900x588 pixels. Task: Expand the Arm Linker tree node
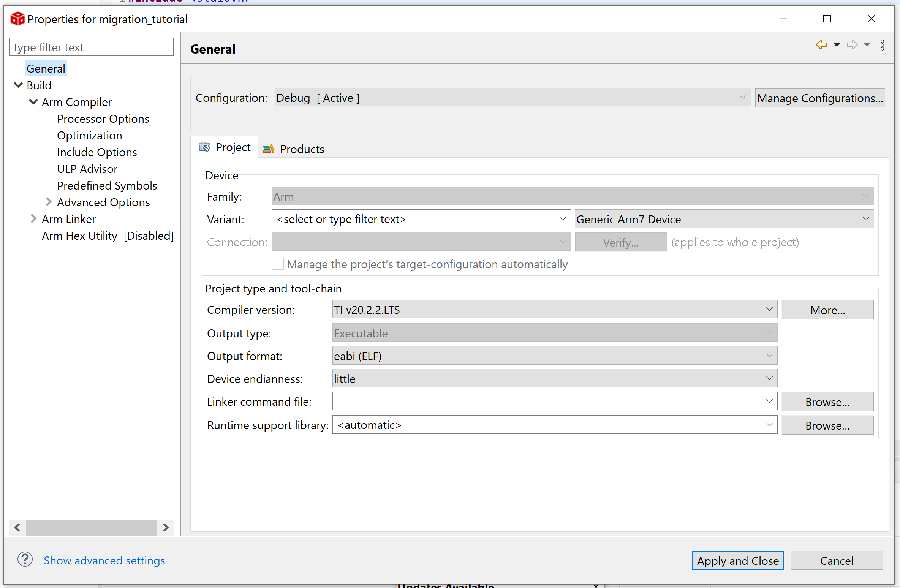coord(33,219)
